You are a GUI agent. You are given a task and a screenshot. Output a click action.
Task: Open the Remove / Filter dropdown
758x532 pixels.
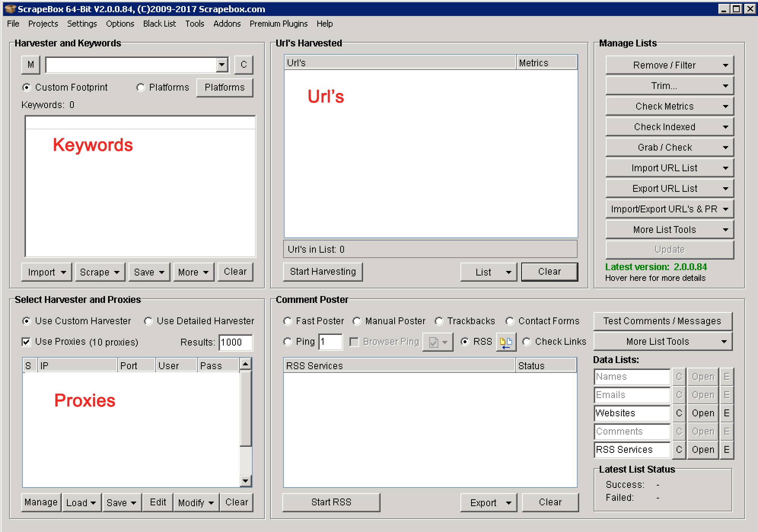tap(669, 65)
